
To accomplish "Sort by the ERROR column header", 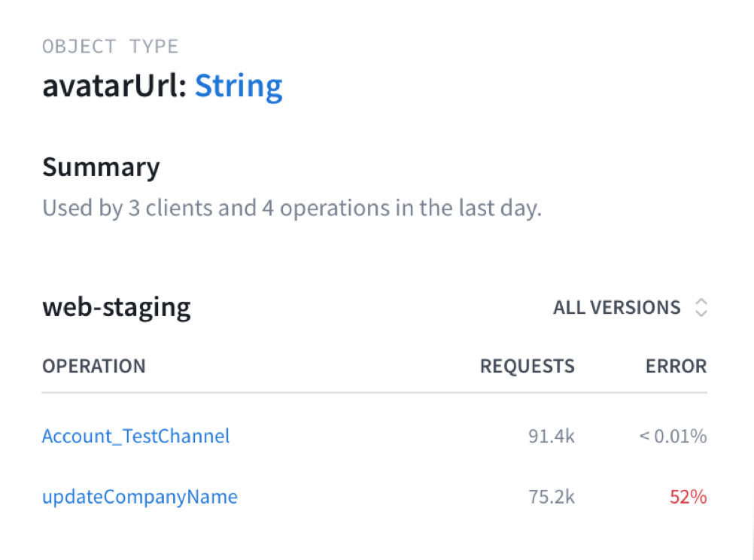I will [676, 367].
